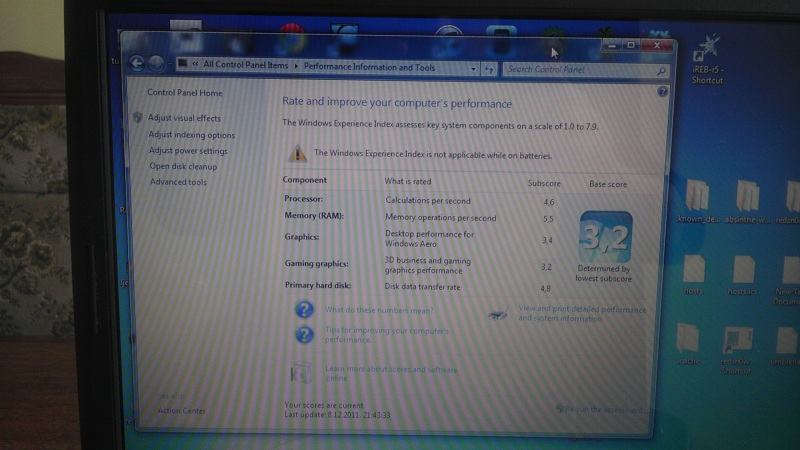Viewport: 800px width, 450px height.
Task: Click the Re-run the assessment link
Action: [x=601, y=409]
